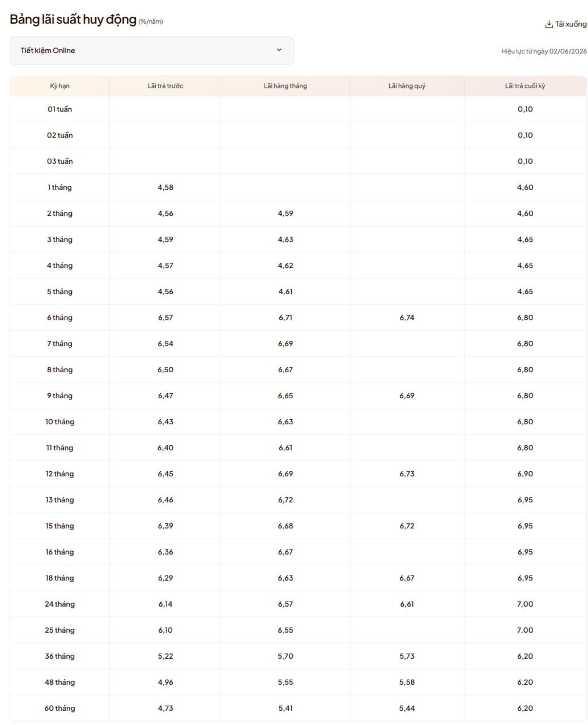Screen dimensions: 588x725
Task: Click the Tải xuống download link
Action: click(565, 24)
